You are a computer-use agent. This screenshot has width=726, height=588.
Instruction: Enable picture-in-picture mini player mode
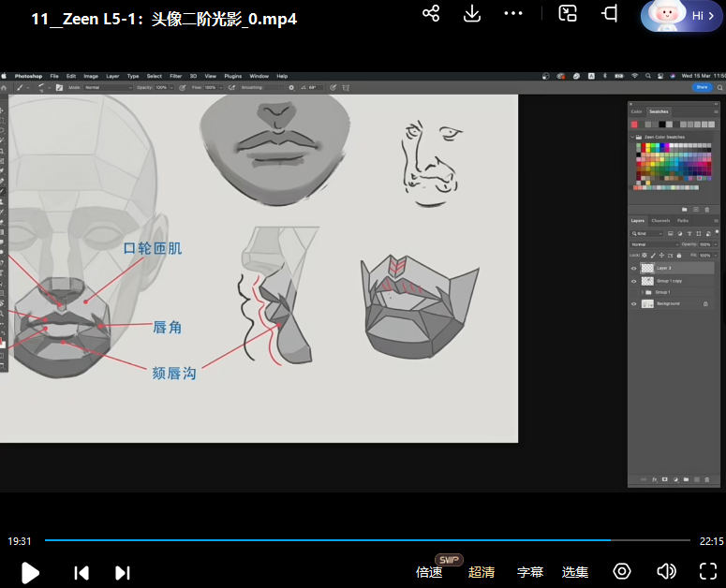(568, 13)
